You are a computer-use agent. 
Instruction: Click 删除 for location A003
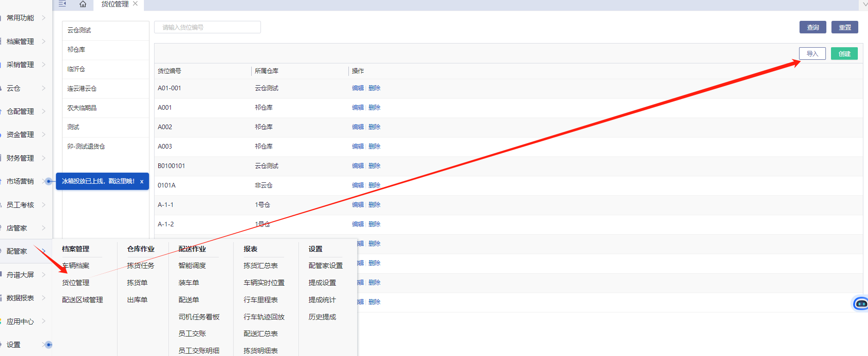[374, 146]
